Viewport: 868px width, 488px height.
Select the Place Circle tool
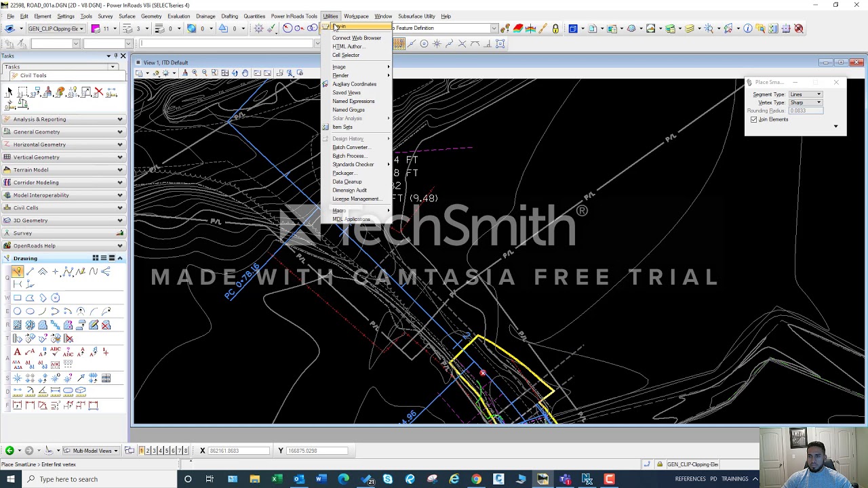click(17, 312)
